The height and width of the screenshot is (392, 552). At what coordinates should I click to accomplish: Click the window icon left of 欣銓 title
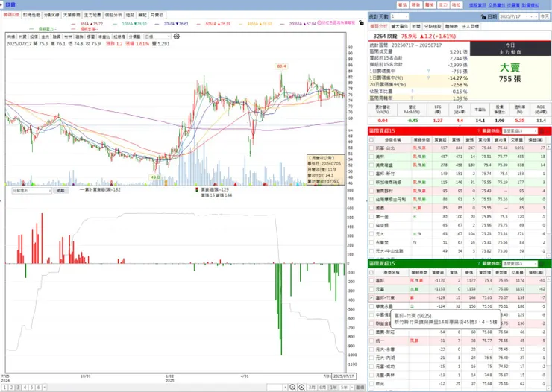2,5
